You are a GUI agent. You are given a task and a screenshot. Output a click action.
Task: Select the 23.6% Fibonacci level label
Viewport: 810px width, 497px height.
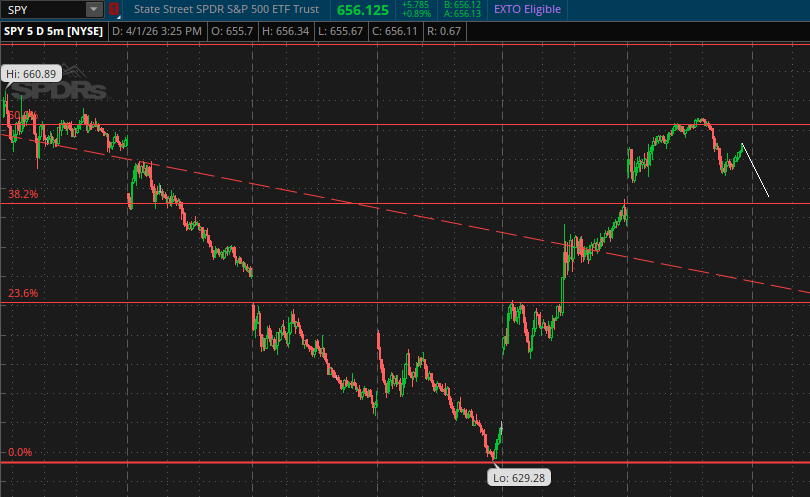click(23, 293)
